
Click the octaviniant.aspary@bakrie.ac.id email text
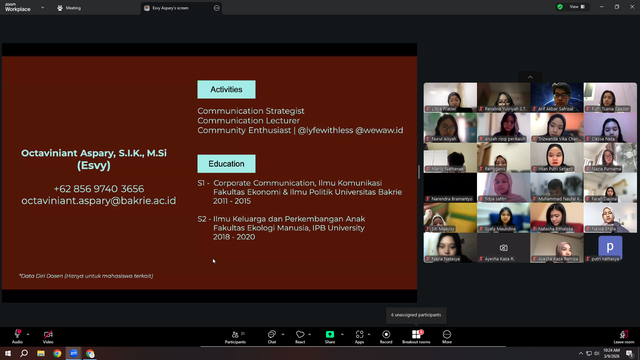pos(99,201)
